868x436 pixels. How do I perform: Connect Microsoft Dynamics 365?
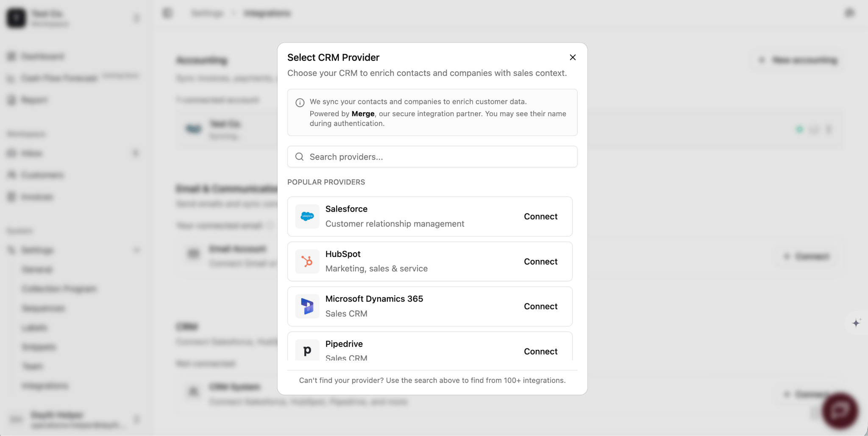(540, 307)
